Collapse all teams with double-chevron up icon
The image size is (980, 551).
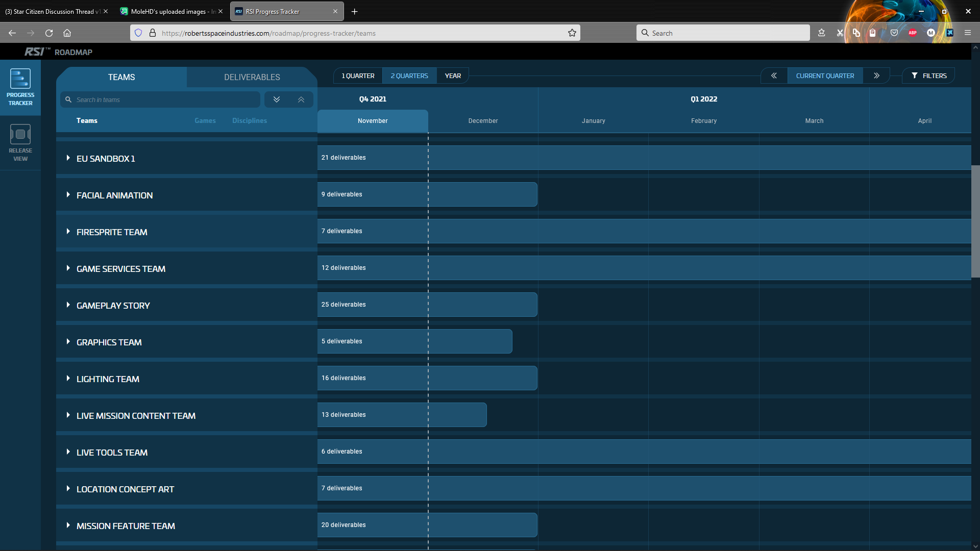(301, 99)
